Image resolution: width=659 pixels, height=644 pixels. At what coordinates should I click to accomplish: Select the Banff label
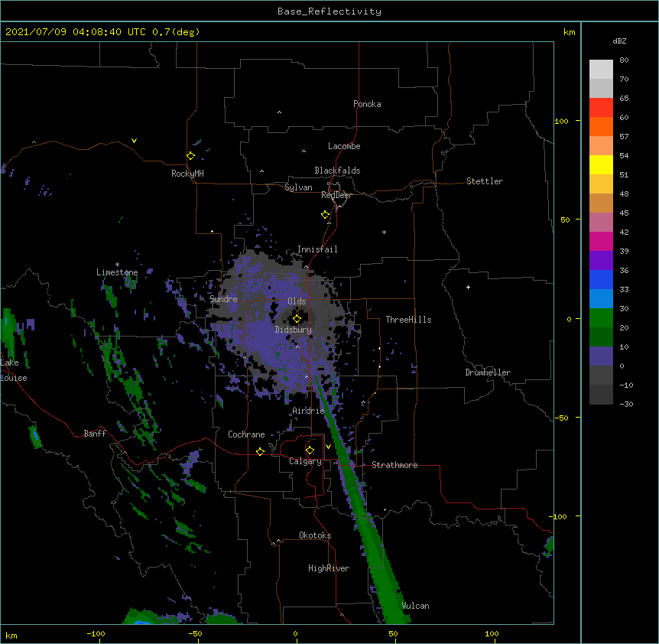95,434
